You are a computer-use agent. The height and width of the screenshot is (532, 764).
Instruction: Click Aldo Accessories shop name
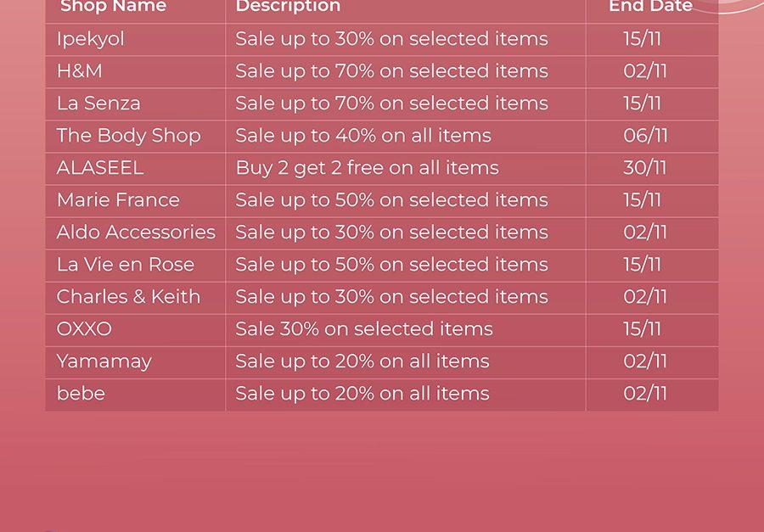tap(136, 232)
